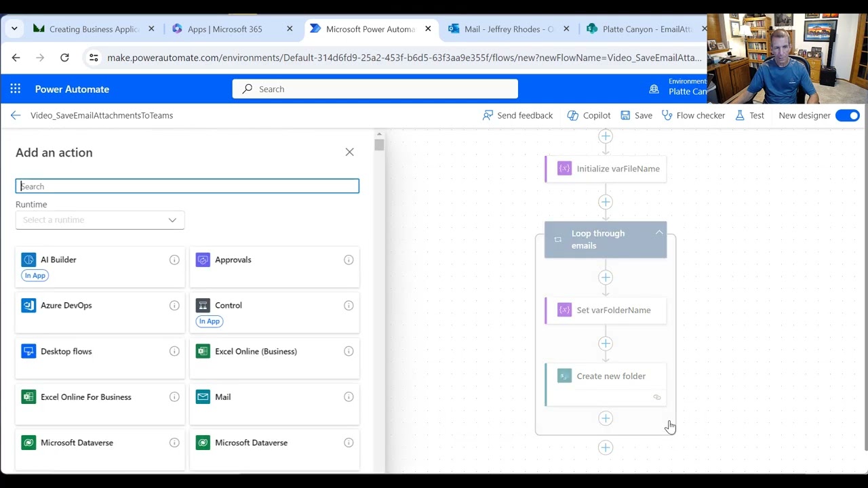Switch to Platte Canyon - EmailAtt tab
Viewport: 868px width, 488px height.
point(646,29)
